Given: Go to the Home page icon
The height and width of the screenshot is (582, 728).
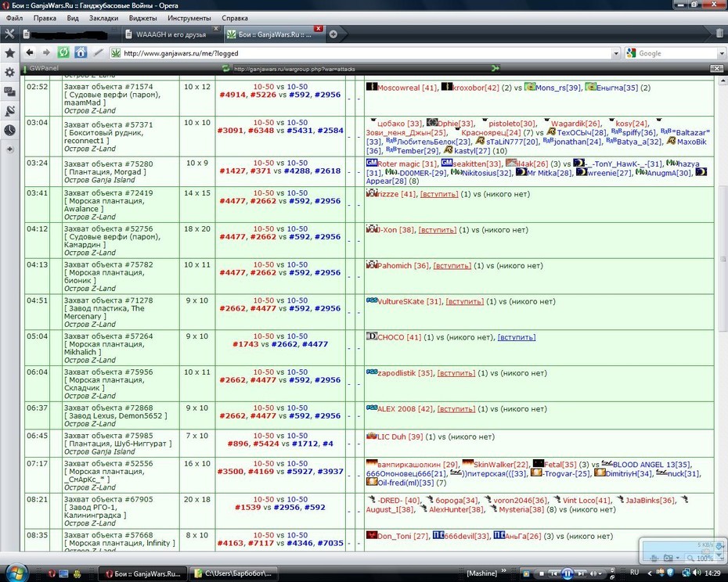Looking at the screenshot, I should pos(81,52).
